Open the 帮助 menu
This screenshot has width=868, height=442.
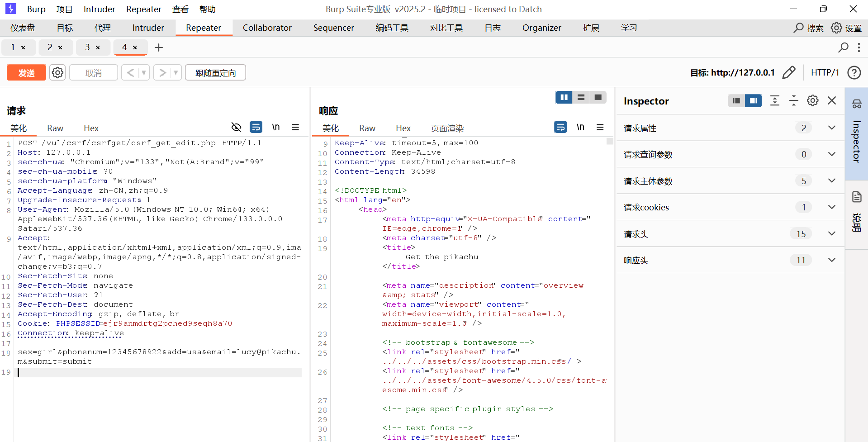(208, 9)
